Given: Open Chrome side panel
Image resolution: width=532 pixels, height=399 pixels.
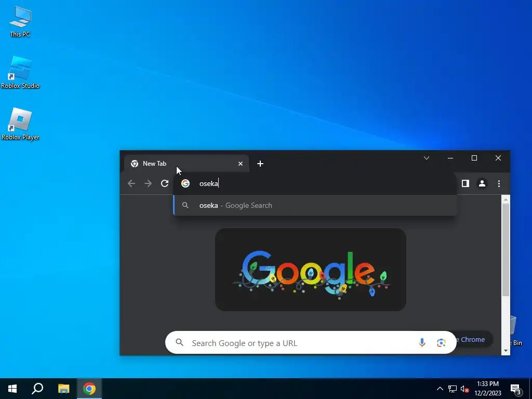Looking at the screenshot, I should click(465, 183).
